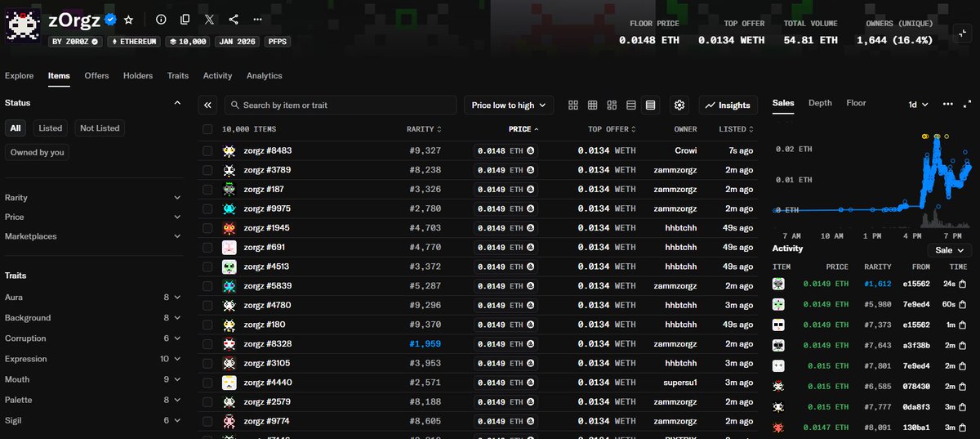Filter items by Listed status
This screenshot has width=980, height=439.
click(50, 128)
